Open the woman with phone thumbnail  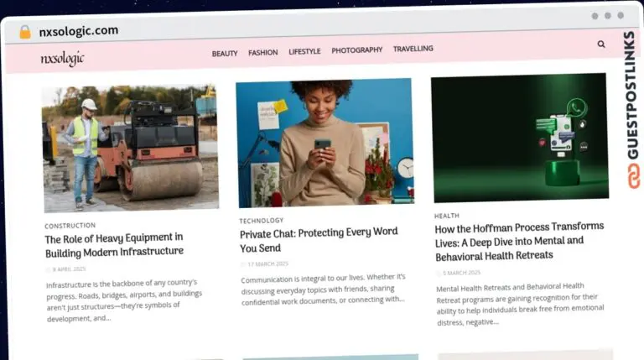point(325,142)
